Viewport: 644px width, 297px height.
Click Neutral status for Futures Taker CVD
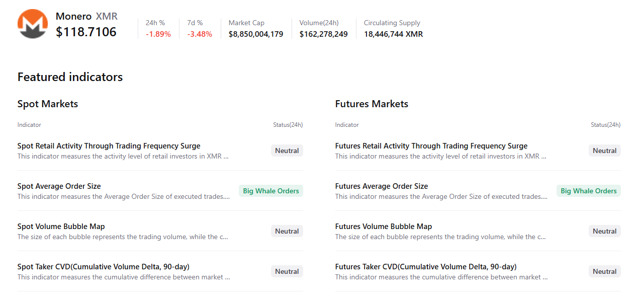604,271
